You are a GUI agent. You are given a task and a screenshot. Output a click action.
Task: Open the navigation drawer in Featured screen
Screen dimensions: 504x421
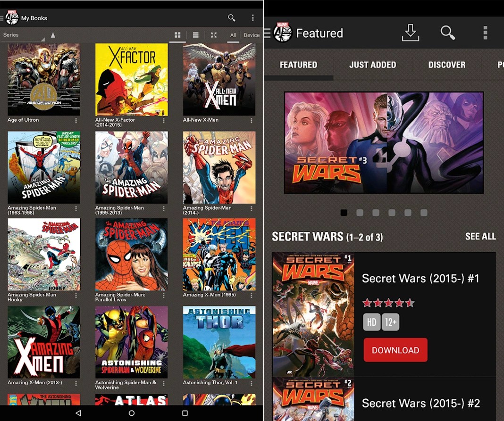point(267,33)
